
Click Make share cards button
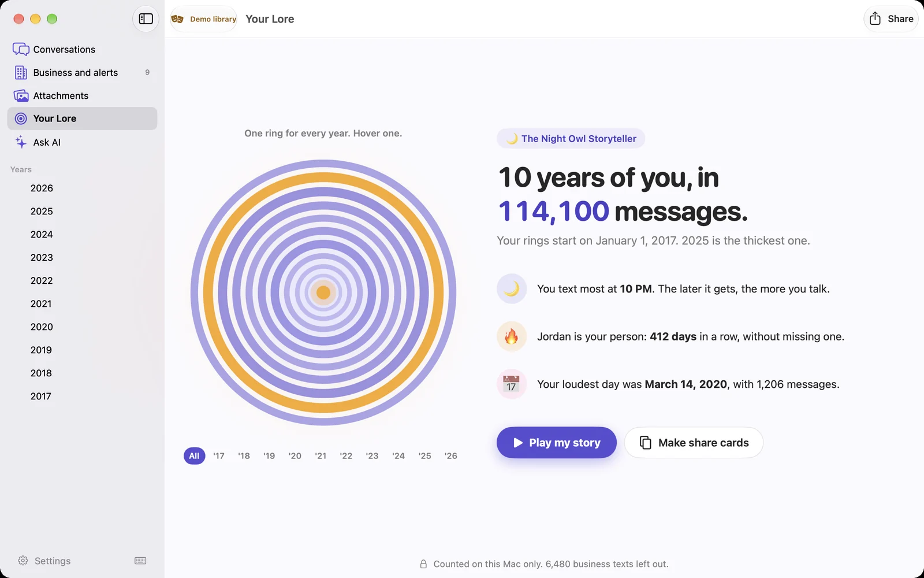[x=694, y=443]
